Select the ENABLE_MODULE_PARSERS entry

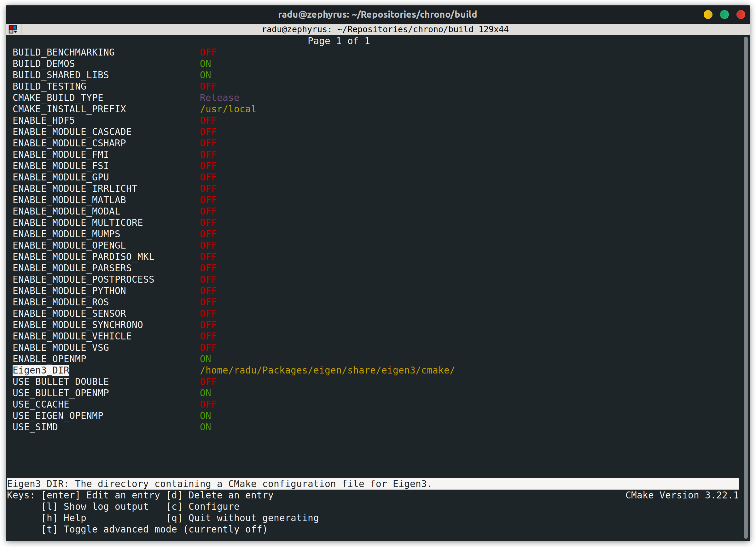tap(72, 268)
